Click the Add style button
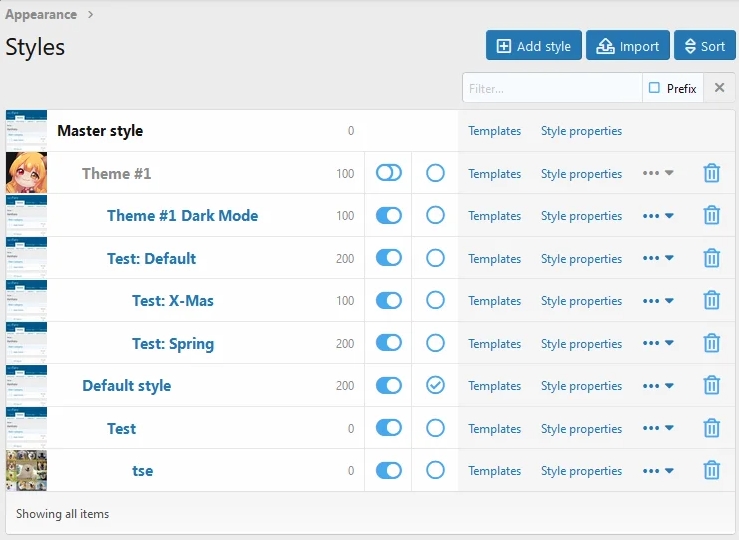This screenshot has width=739, height=540. tap(533, 46)
